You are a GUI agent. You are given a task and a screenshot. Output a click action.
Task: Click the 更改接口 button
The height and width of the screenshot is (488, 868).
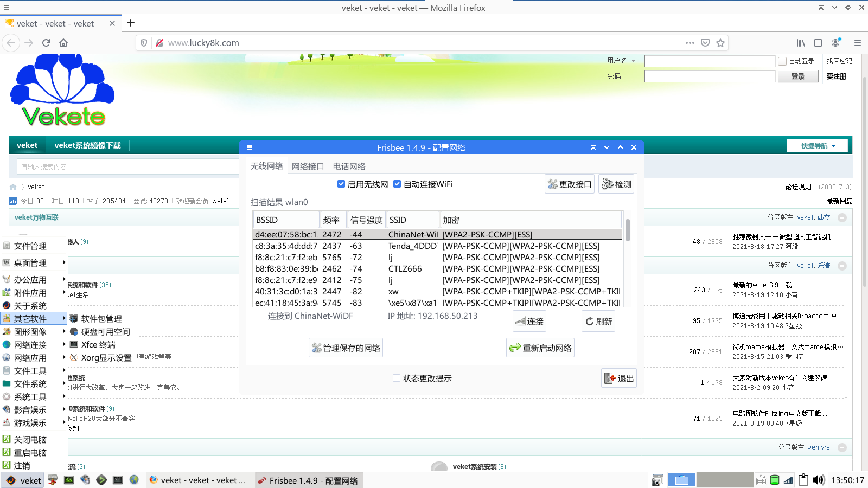(570, 184)
